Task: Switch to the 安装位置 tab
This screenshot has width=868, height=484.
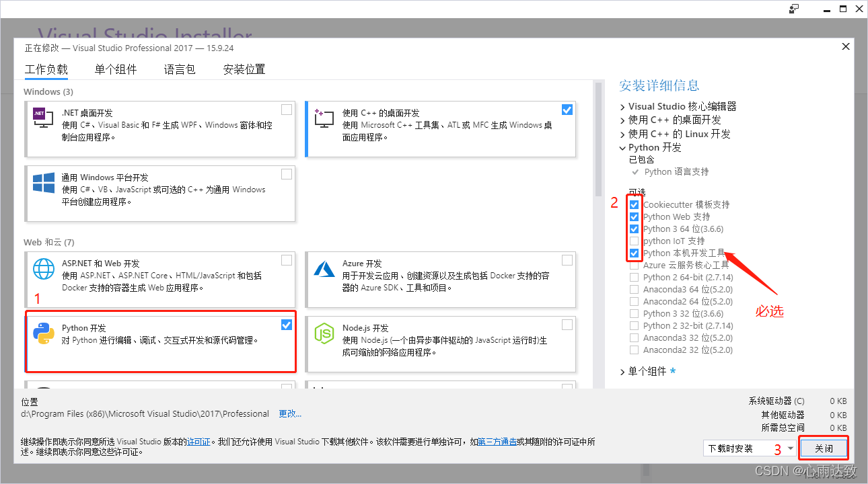Action: pos(244,69)
